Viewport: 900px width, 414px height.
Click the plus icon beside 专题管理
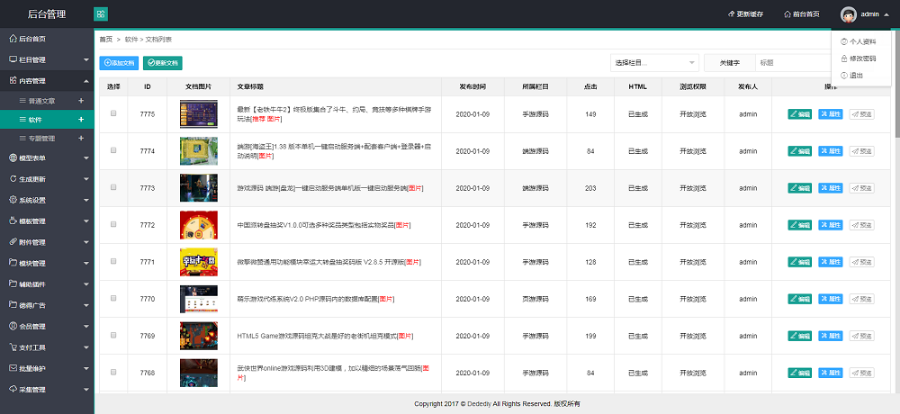[x=79, y=137]
